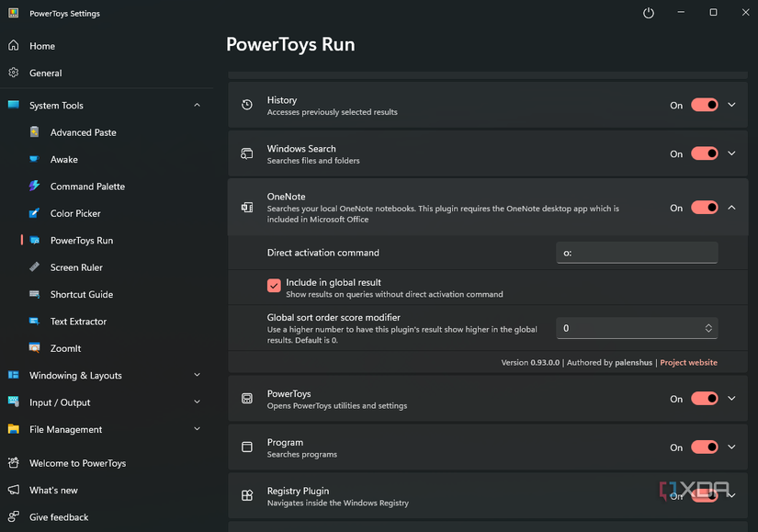This screenshot has height=532, width=758.
Task: Click the PowerToys Run sidebar icon
Action: click(34, 241)
